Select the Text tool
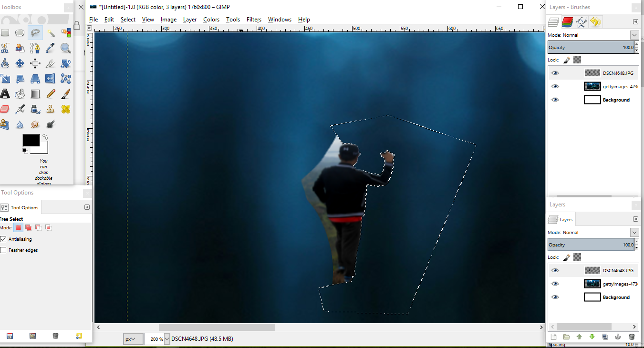644x348 pixels. [x=5, y=94]
